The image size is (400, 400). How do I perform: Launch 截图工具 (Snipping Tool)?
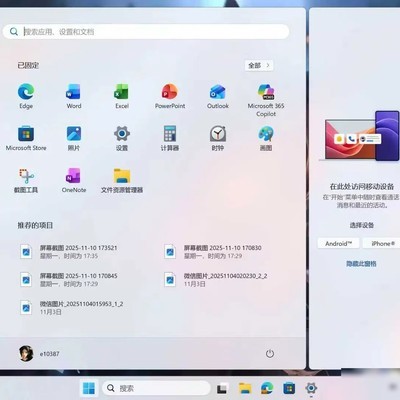tap(26, 180)
